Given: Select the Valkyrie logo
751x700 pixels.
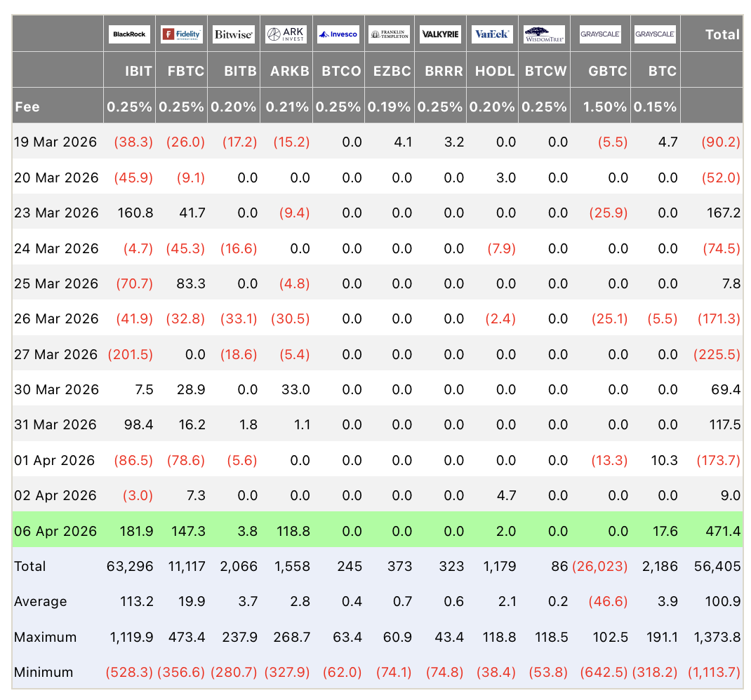Looking at the screenshot, I should [x=441, y=34].
